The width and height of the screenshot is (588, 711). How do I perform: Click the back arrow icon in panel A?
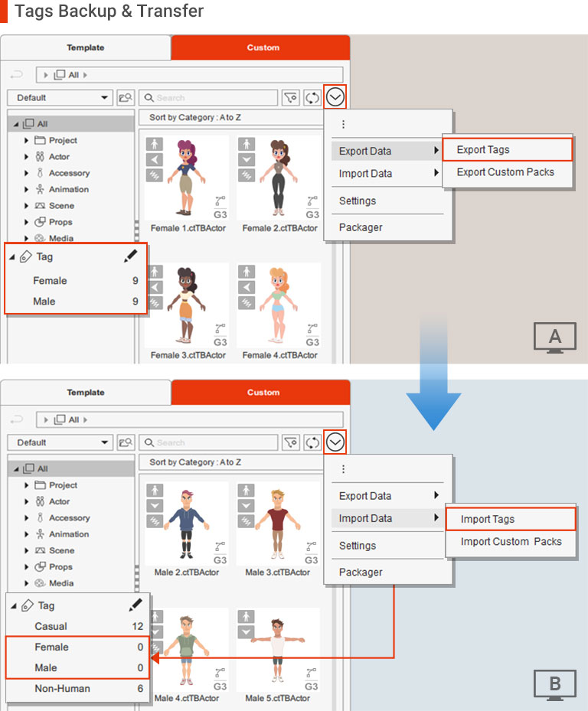coord(17,75)
